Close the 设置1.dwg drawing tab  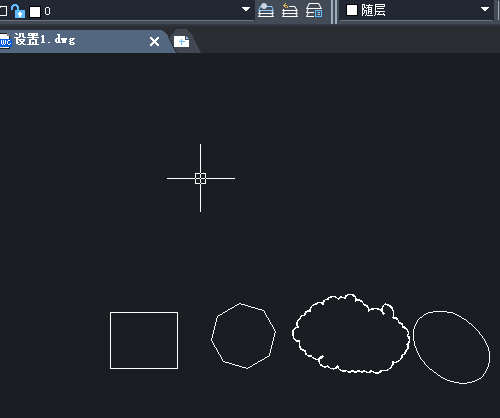(x=154, y=42)
